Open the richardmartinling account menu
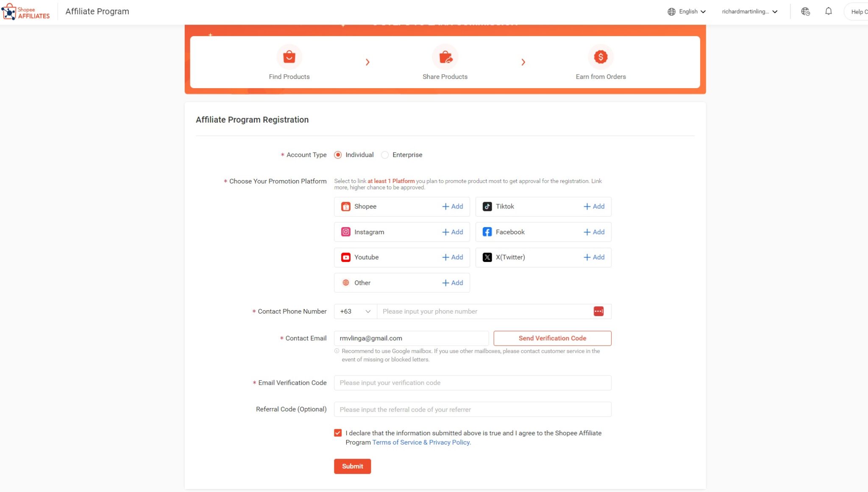The height and width of the screenshot is (492, 868). pyautogui.click(x=750, y=11)
